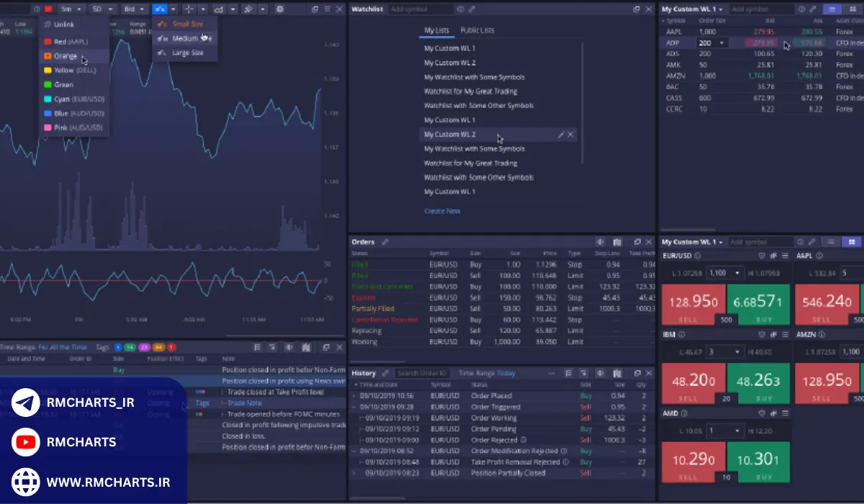Open the Bid price type dropdown
This screenshot has height=504, width=864.
pyautogui.click(x=133, y=9)
